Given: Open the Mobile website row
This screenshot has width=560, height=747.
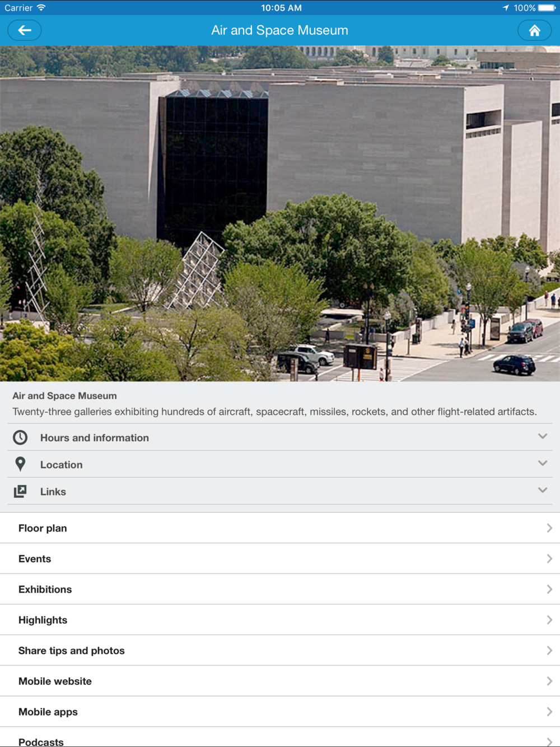Looking at the screenshot, I should (x=280, y=681).
